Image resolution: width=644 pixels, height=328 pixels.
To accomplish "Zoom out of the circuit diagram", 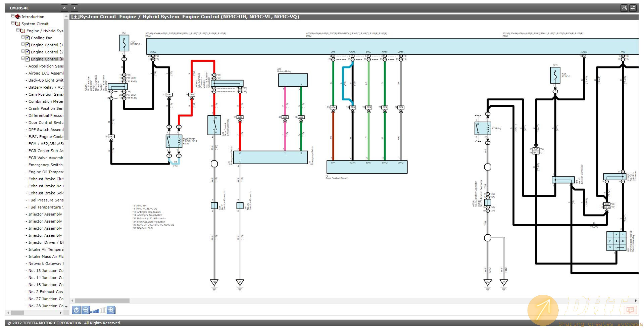I will (x=85, y=310).
